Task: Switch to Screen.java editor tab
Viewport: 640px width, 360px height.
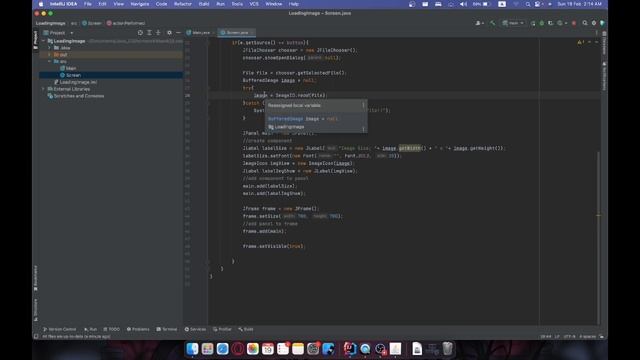Action: tap(236, 33)
